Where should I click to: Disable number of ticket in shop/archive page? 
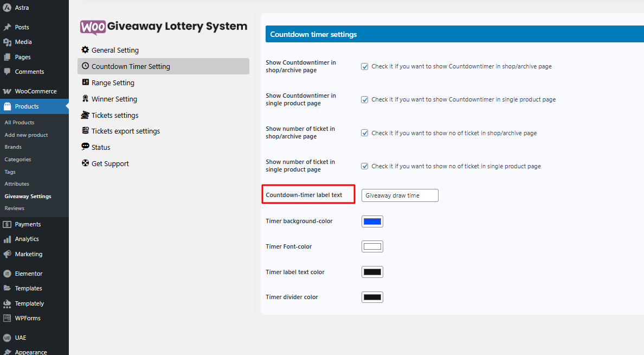pyautogui.click(x=365, y=133)
